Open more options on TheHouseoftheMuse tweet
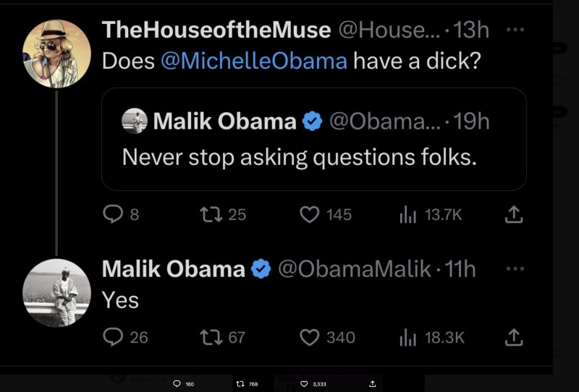 click(512, 30)
